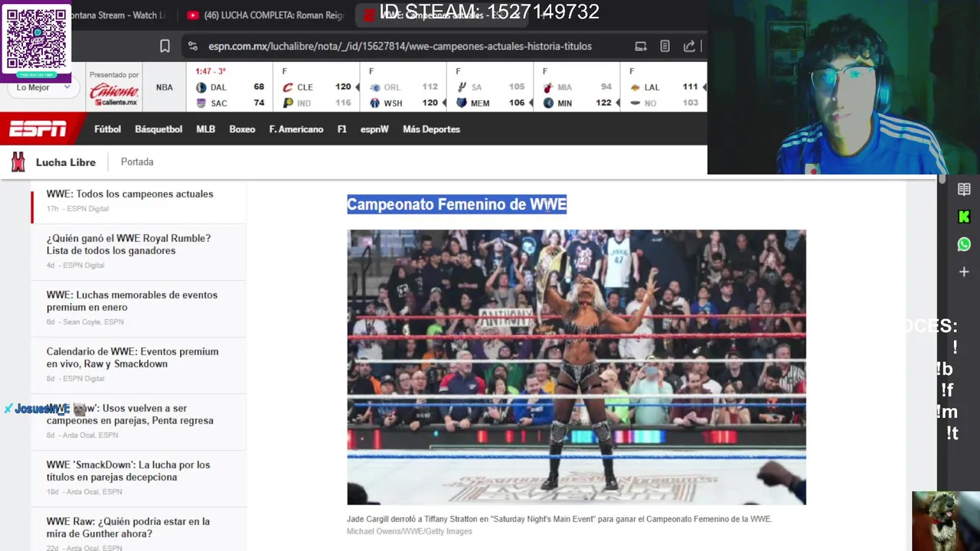The height and width of the screenshot is (551, 980).
Task: Switch to the Stream - Watch Live tab
Action: 119,15
